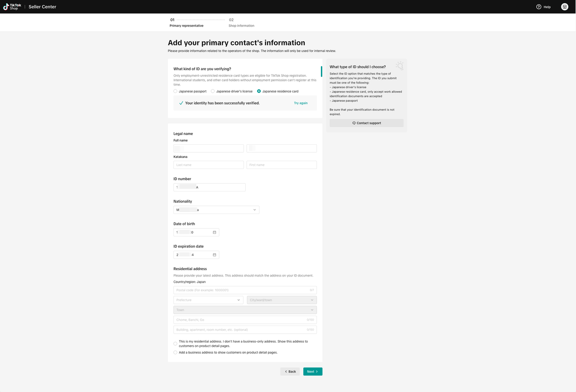The height and width of the screenshot is (392, 576).
Task: Open the date of birth calendar icon
Action: point(215,232)
